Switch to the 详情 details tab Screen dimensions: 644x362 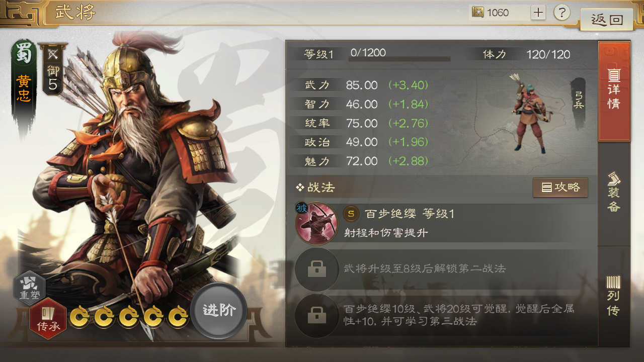point(614,91)
